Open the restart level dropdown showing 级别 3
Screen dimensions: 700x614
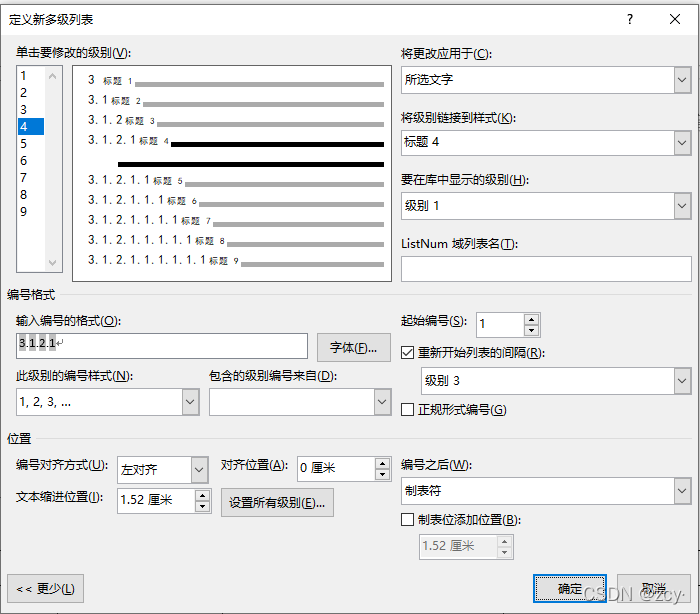[682, 381]
